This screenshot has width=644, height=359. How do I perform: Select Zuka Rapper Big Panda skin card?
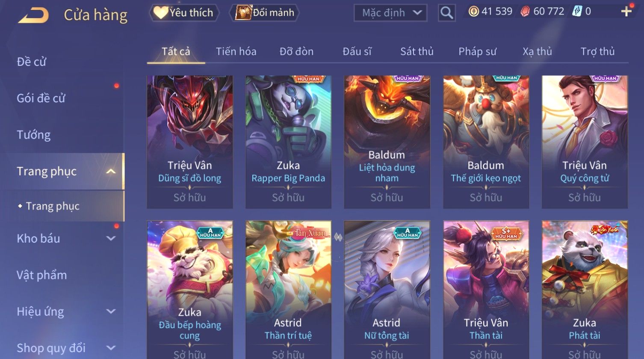click(288, 142)
